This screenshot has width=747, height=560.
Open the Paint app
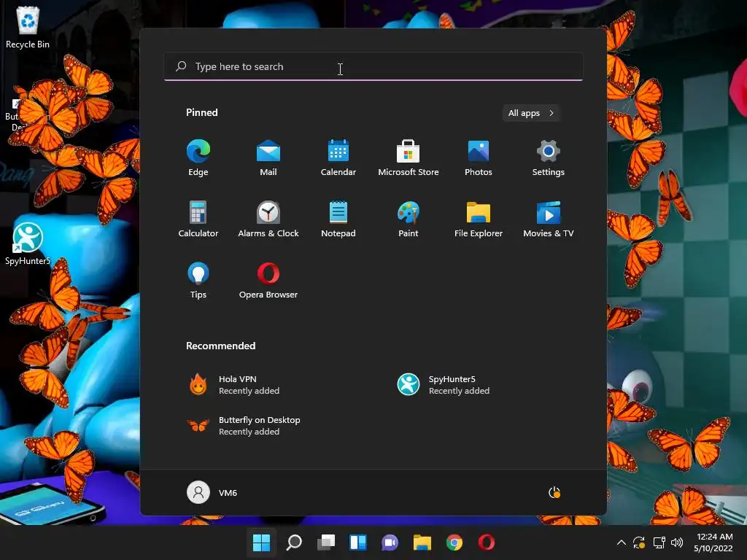[409, 219]
